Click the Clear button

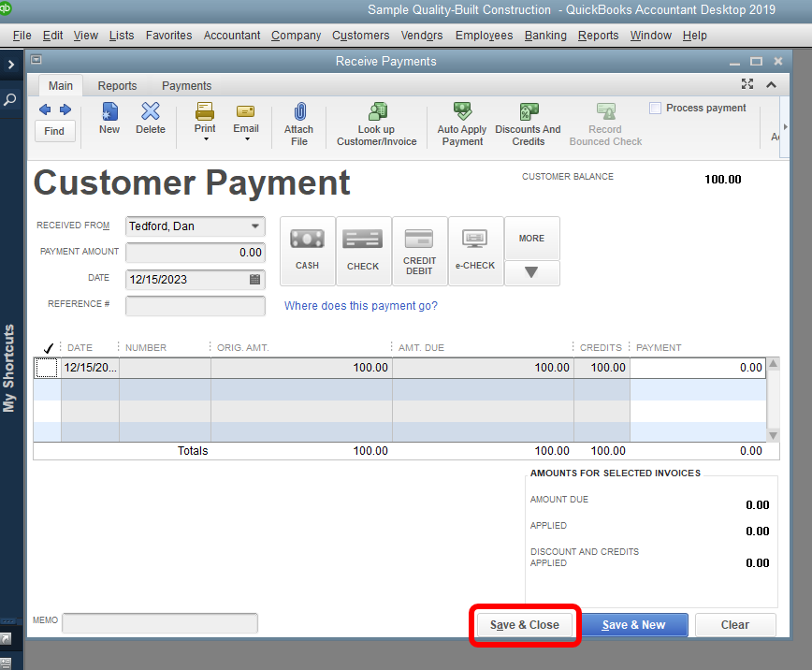(735, 625)
